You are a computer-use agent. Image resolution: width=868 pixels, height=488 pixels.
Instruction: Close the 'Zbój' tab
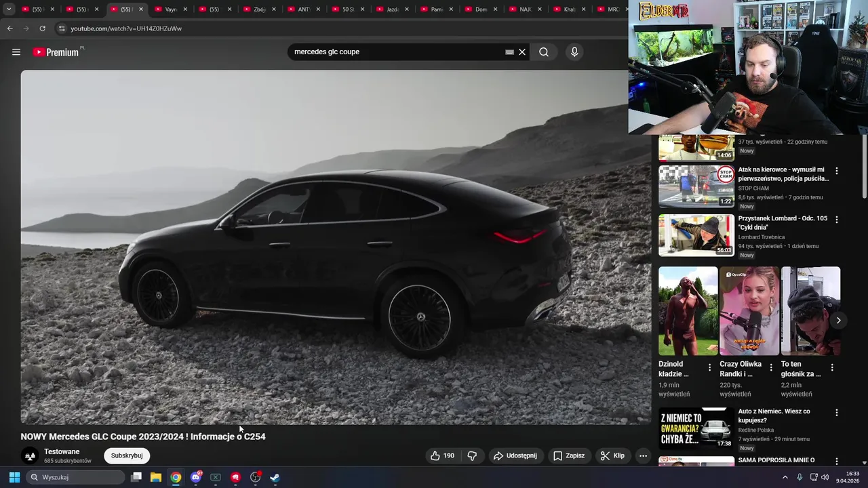pos(274,9)
